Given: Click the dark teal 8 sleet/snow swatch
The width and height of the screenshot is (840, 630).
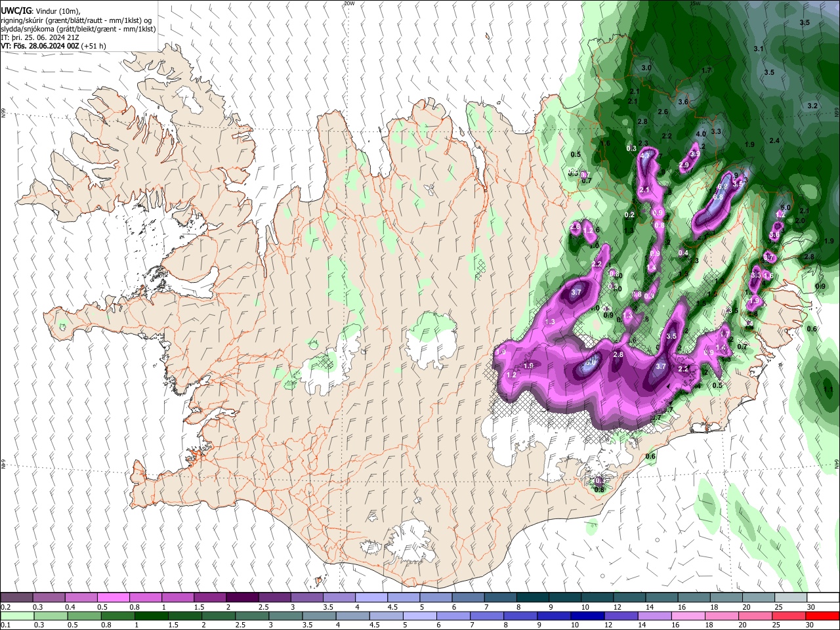Looking at the screenshot, I should tap(533, 598).
